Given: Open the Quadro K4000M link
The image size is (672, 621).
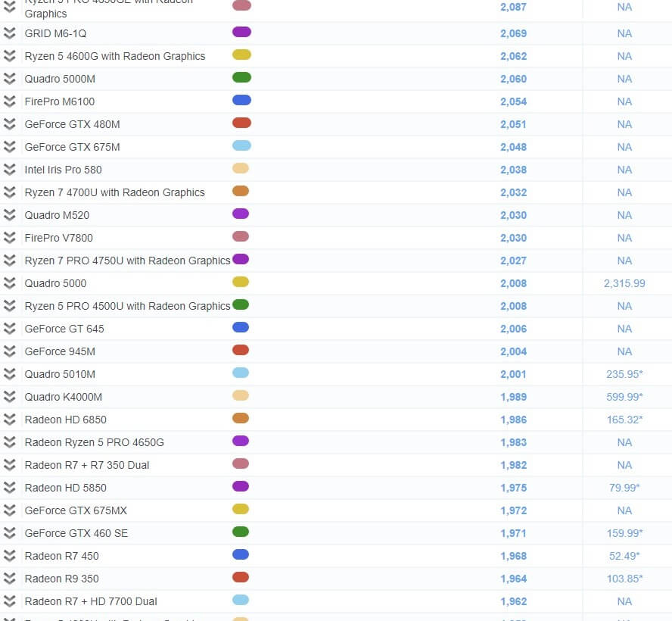Looking at the screenshot, I should pyautogui.click(x=64, y=397).
